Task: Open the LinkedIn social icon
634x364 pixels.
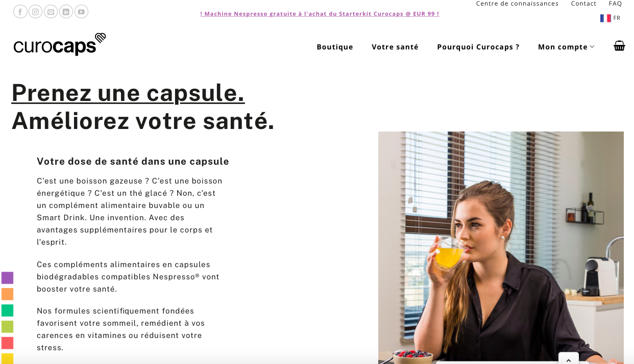Action: point(66,11)
